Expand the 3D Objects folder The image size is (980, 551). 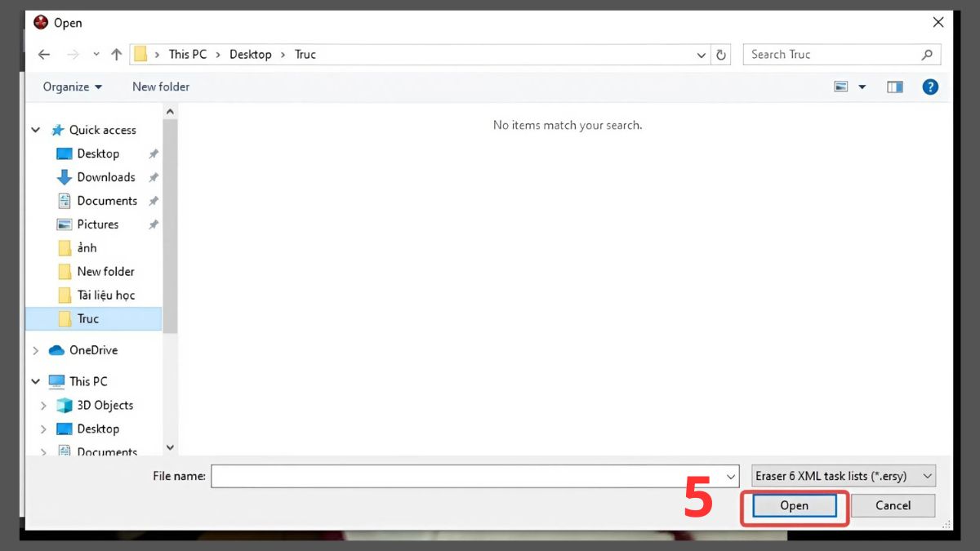click(43, 406)
